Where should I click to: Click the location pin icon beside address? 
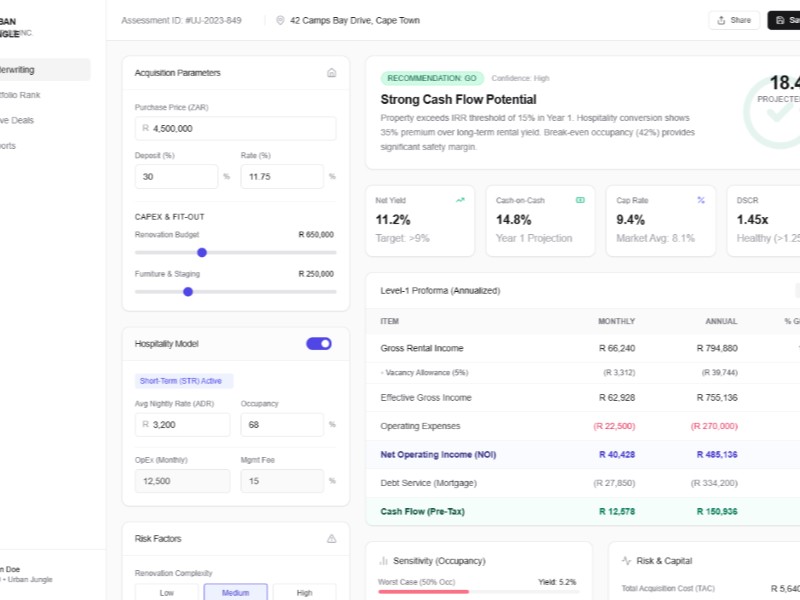(280, 20)
